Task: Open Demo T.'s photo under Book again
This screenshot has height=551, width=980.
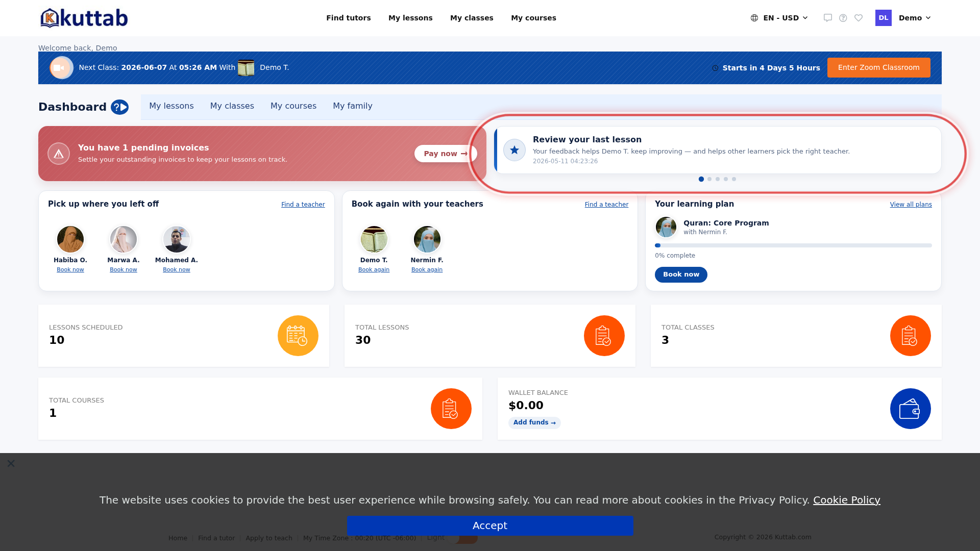Action: coord(374,239)
